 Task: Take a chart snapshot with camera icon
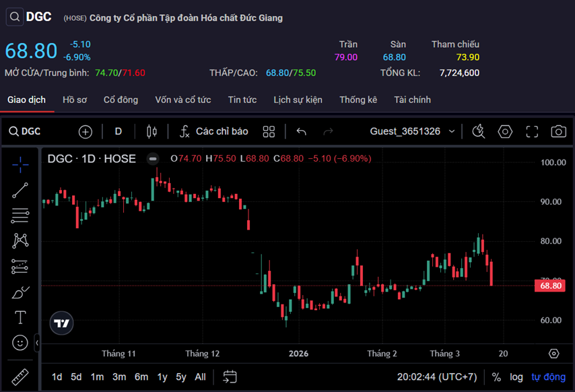point(558,131)
